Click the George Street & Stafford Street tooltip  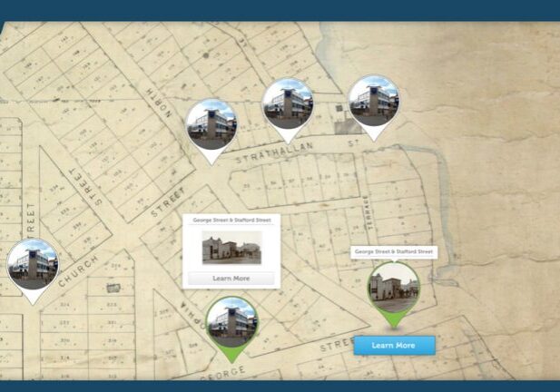[394, 251]
